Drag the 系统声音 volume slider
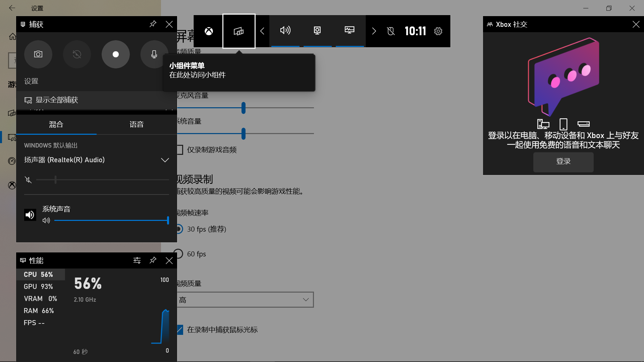Image resolution: width=644 pixels, height=362 pixels. (168, 221)
